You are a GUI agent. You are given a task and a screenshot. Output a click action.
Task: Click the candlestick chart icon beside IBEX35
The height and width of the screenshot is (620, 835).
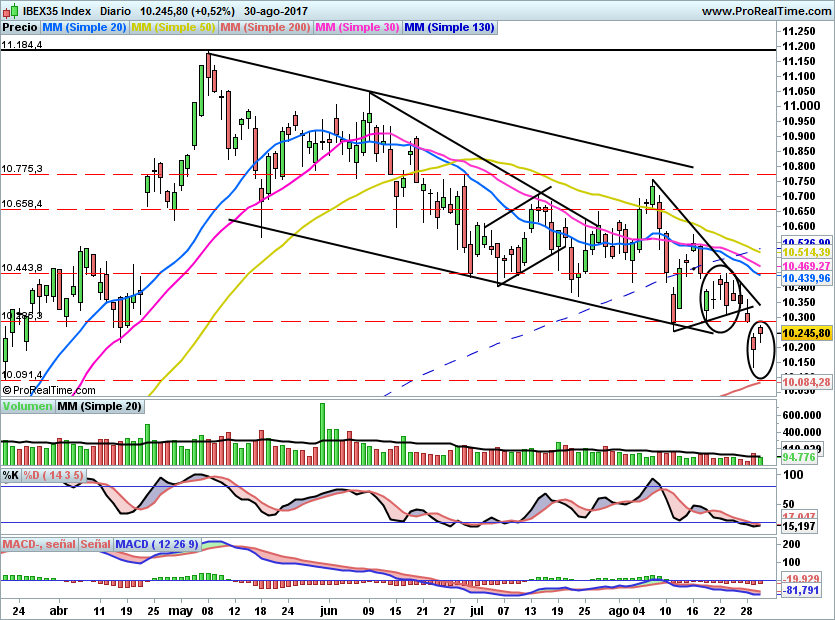10,11
